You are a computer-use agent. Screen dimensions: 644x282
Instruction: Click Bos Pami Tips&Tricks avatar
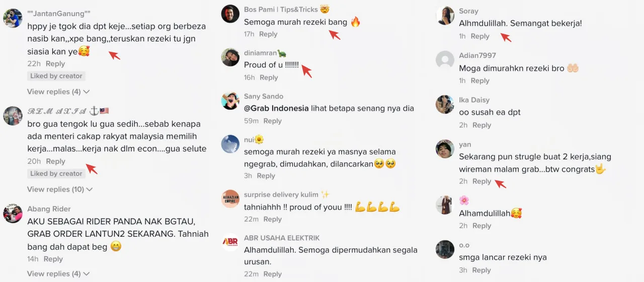pyautogui.click(x=230, y=14)
